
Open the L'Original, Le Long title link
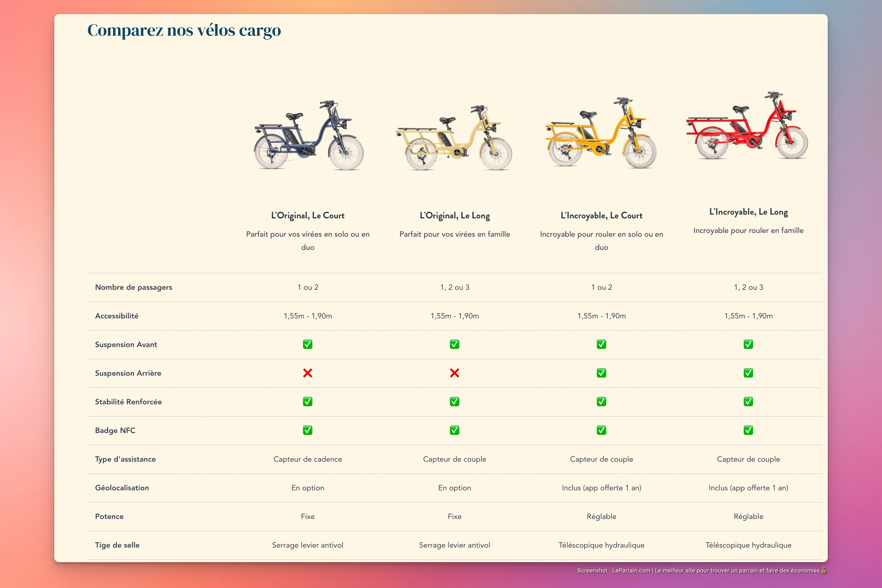click(x=454, y=216)
